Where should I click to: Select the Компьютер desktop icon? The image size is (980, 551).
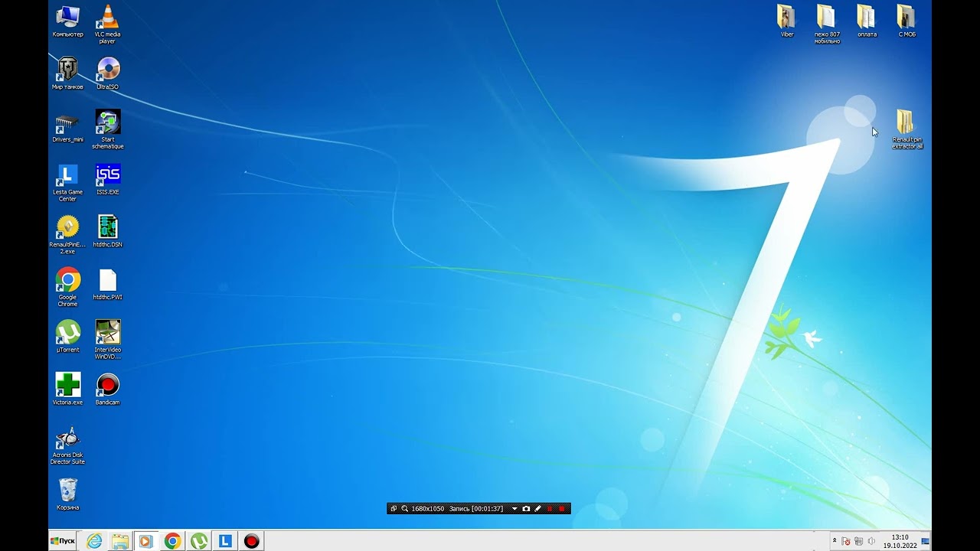pos(67,21)
